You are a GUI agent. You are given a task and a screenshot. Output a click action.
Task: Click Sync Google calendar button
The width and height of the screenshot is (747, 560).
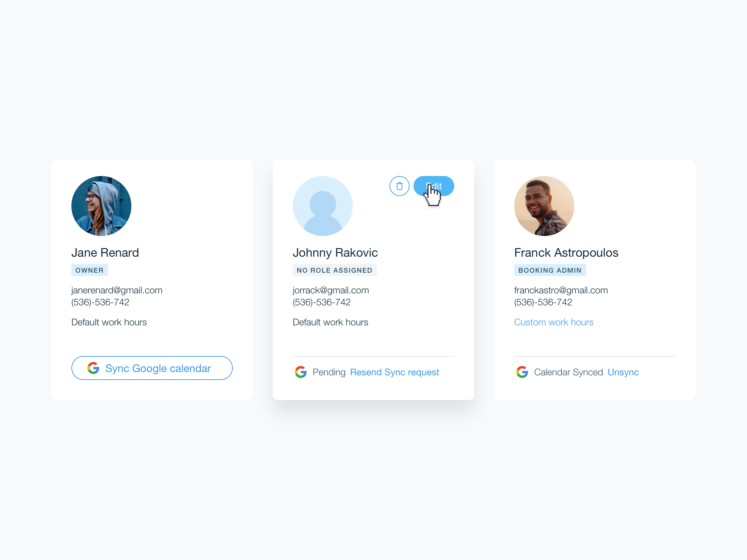[152, 368]
